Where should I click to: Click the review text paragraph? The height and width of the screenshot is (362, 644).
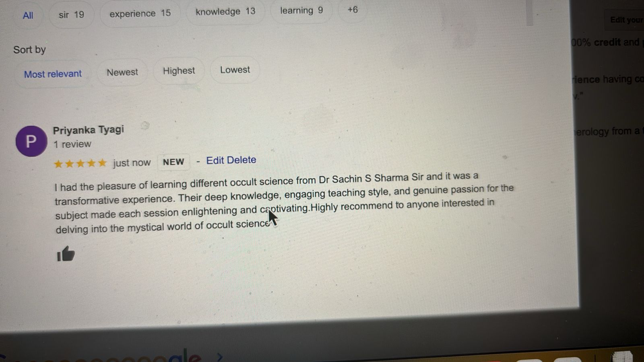pos(284,203)
